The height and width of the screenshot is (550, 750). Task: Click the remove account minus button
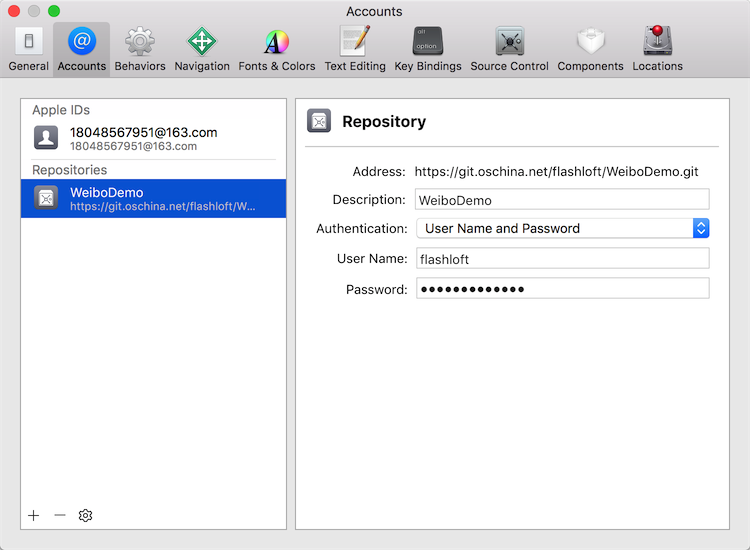[x=60, y=516]
